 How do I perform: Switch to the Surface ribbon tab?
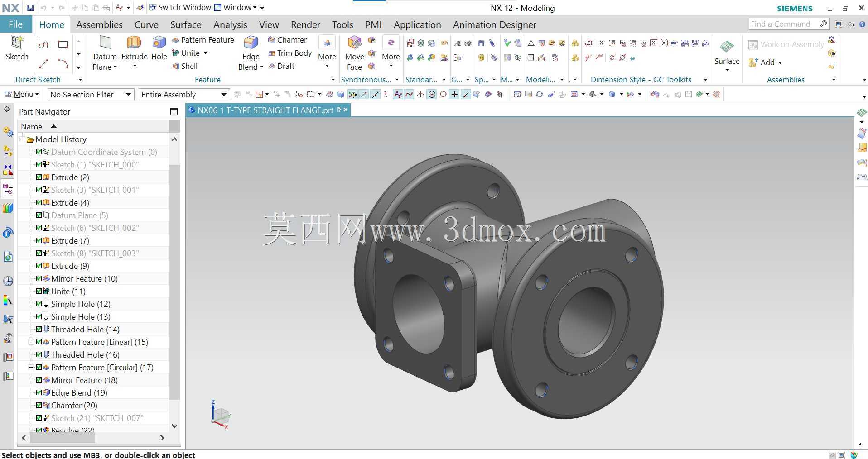click(186, 24)
